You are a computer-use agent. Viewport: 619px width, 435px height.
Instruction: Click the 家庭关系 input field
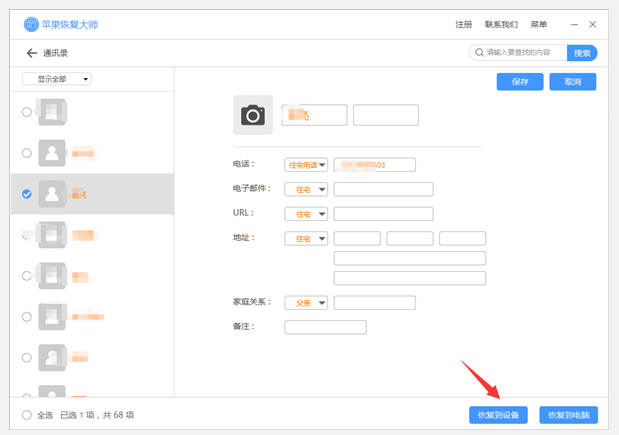tap(375, 303)
